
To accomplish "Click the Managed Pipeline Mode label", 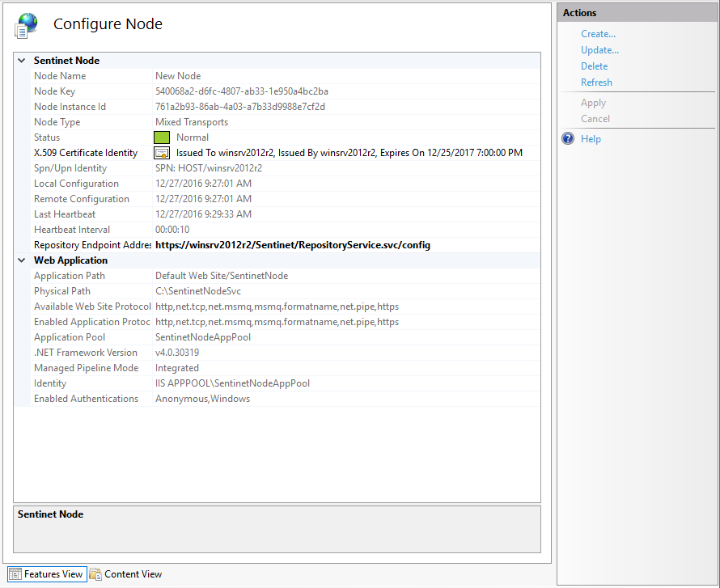I will pyautogui.click(x=87, y=368).
